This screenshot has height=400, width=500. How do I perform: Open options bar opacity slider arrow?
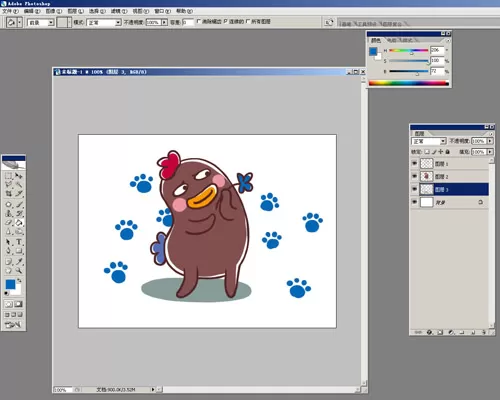pos(164,22)
